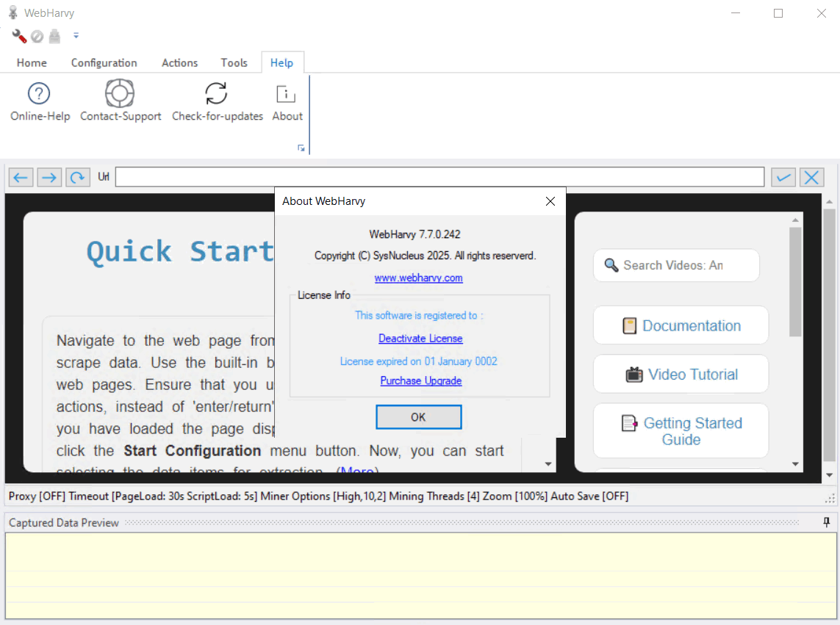Open the Configuration ribbon tab

[x=104, y=62]
